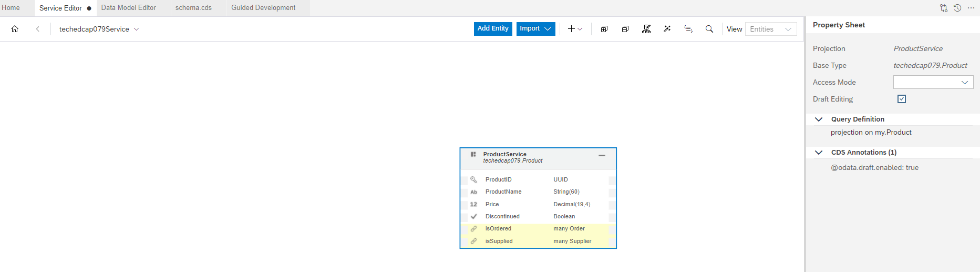Viewport: 980px width, 272px height.
Task: Collapse the CDS Annotations section
Action: click(x=819, y=153)
